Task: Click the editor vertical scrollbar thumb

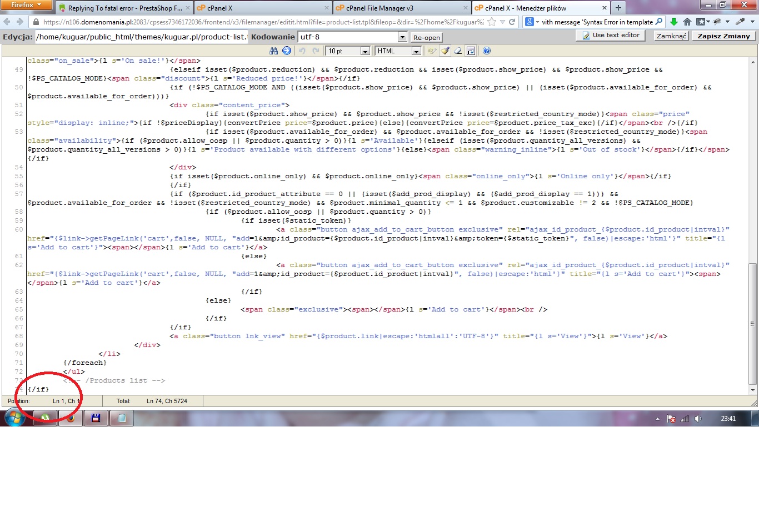Action: 753,324
